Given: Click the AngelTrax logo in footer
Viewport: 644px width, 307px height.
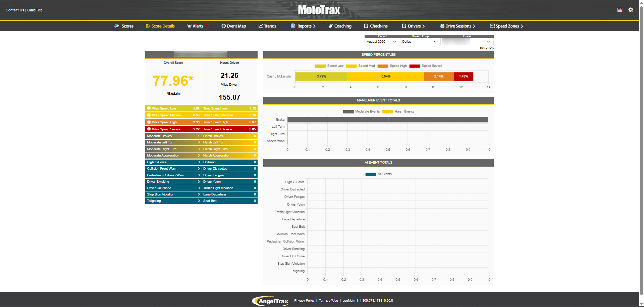Looking at the screenshot, I should coord(270,301).
